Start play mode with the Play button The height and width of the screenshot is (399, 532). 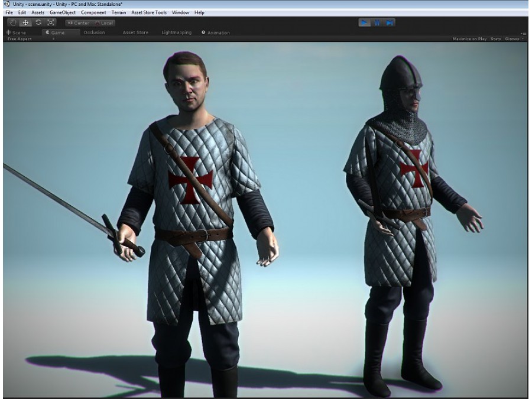coord(364,22)
